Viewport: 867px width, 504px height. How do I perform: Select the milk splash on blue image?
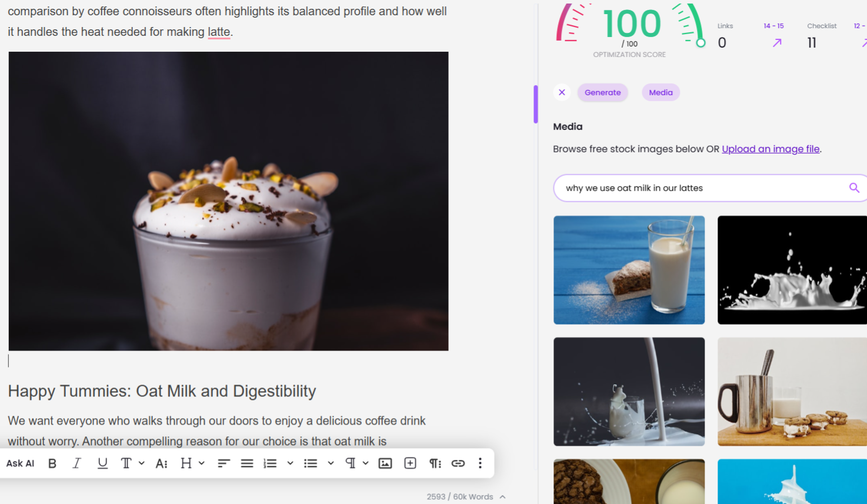coord(792,482)
